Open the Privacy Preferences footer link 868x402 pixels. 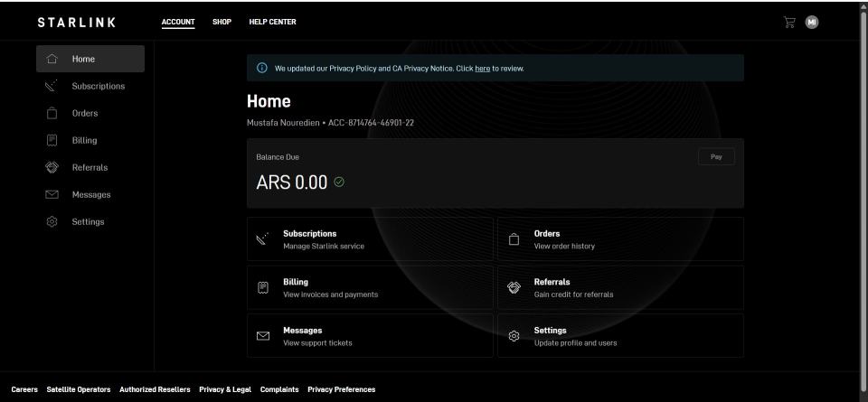pyautogui.click(x=342, y=389)
